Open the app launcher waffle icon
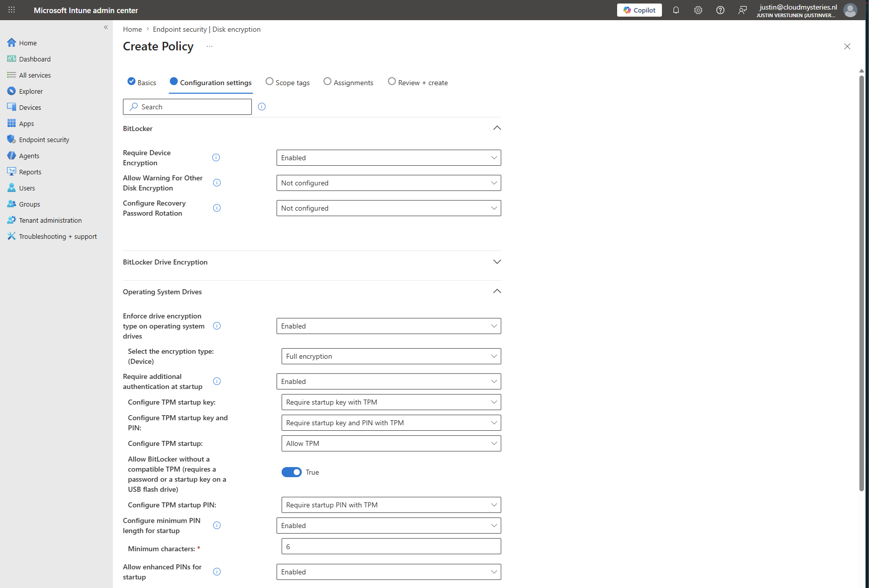The image size is (869, 588). [12, 10]
